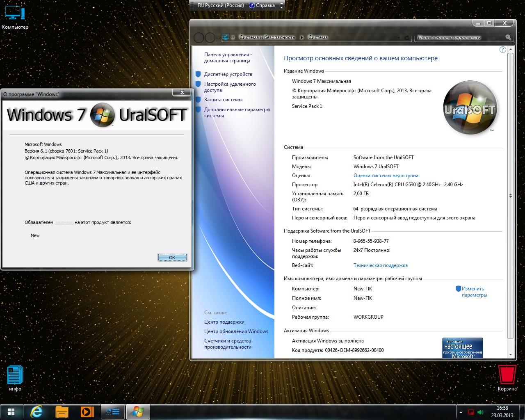This screenshot has height=420, width=525.
Task: Click RU Русский language selector
Action: [x=220, y=5]
